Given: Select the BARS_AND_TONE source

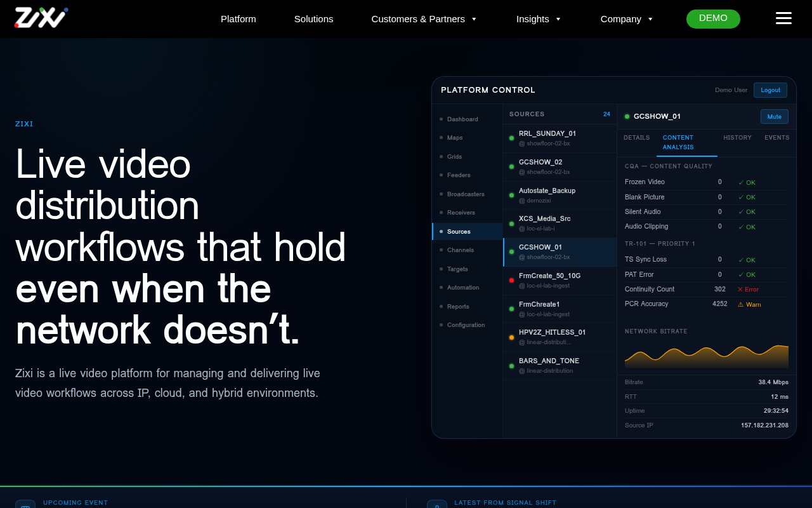Looking at the screenshot, I should pyautogui.click(x=560, y=366).
